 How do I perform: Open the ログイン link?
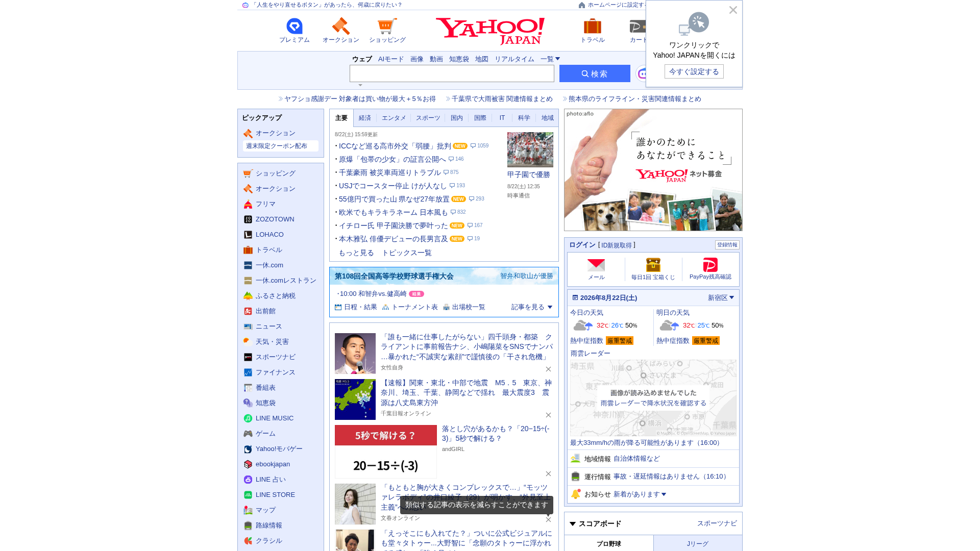coord(582,245)
